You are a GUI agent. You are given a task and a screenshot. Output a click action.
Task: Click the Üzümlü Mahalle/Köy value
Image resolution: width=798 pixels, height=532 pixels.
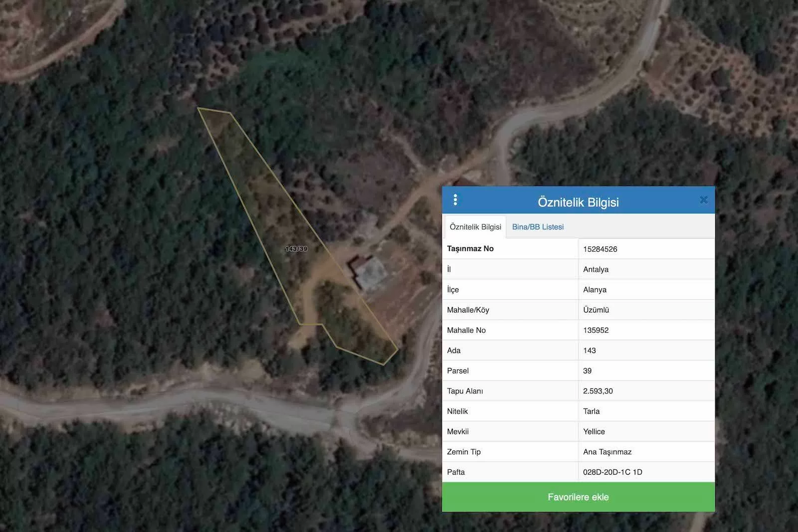point(596,310)
